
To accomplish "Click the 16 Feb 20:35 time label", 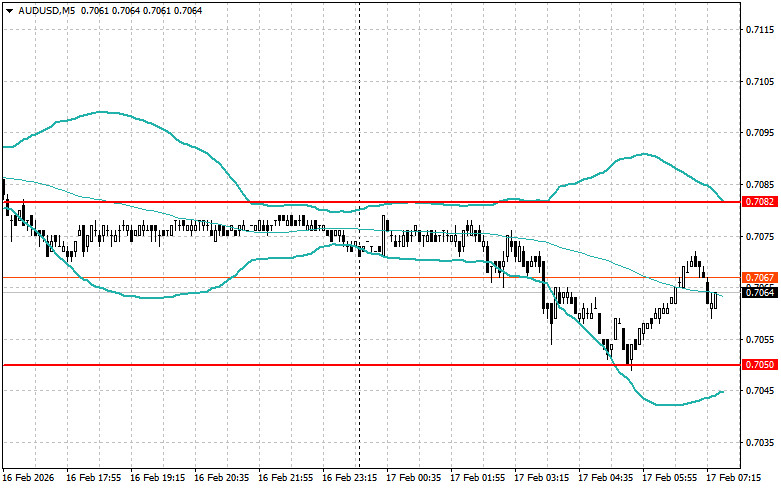I will click(222, 478).
